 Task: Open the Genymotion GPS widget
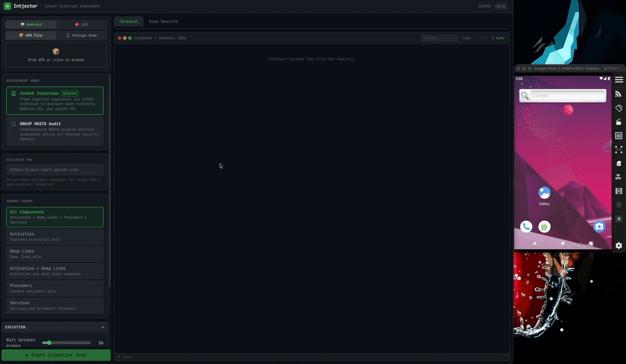pos(619,177)
